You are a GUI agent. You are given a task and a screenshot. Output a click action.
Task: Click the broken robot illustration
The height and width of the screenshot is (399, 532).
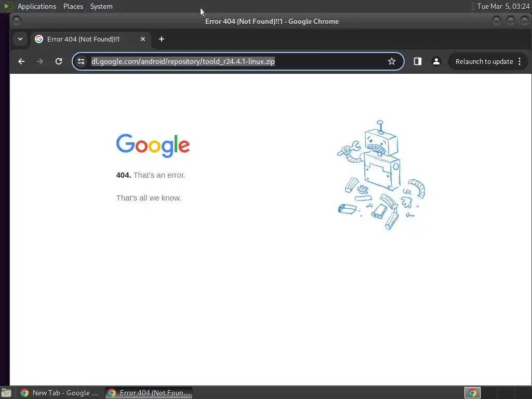pos(381,175)
